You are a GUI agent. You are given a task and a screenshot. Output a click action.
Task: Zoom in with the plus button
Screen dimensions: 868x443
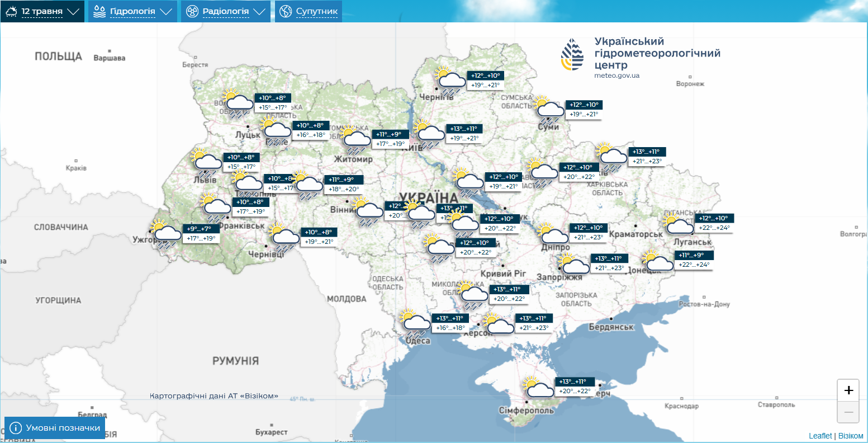pyautogui.click(x=848, y=390)
